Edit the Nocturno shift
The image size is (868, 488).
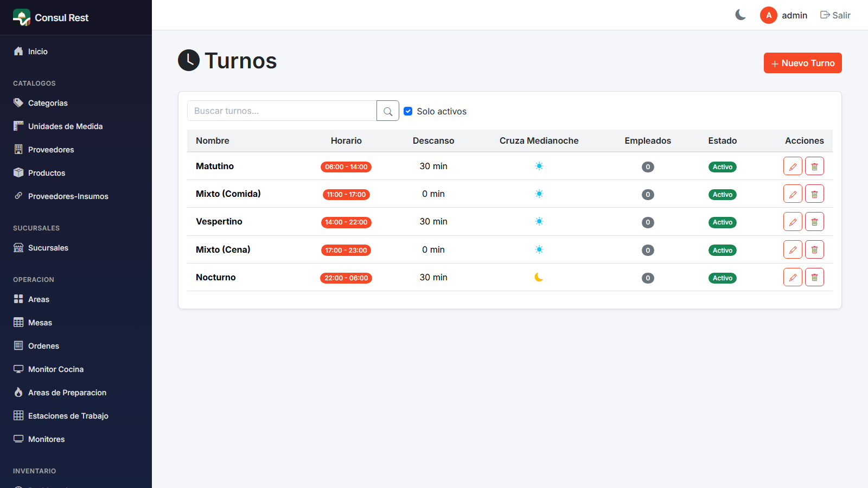(793, 278)
